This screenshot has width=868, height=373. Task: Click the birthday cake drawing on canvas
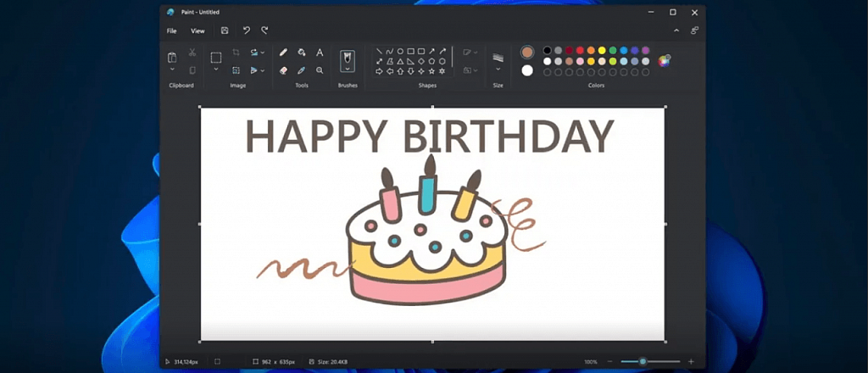426,230
